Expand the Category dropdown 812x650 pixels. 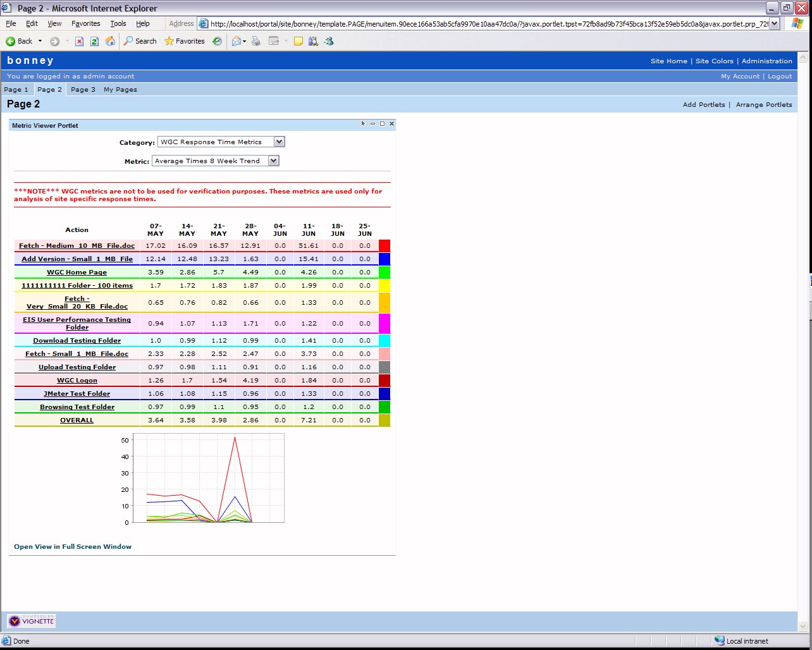pyautogui.click(x=280, y=142)
